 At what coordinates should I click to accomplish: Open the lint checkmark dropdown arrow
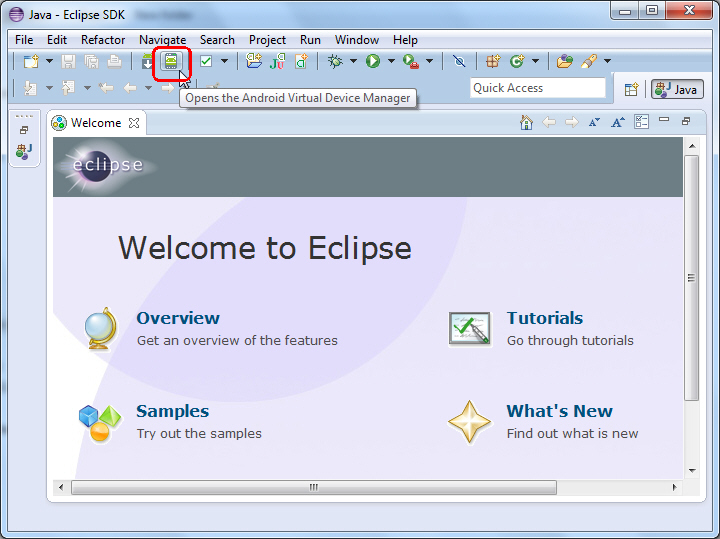(x=224, y=61)
